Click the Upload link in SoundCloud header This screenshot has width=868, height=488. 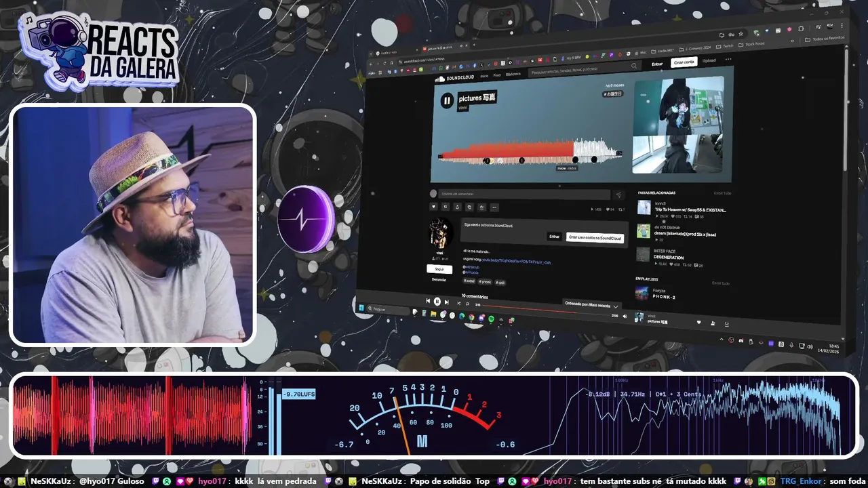coord(709,60)
